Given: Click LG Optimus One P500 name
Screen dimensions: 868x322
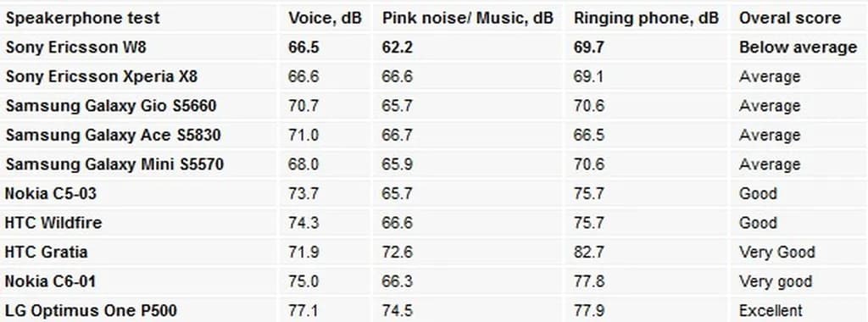Looking at the screenshot, I should click(x=91, y=310).
